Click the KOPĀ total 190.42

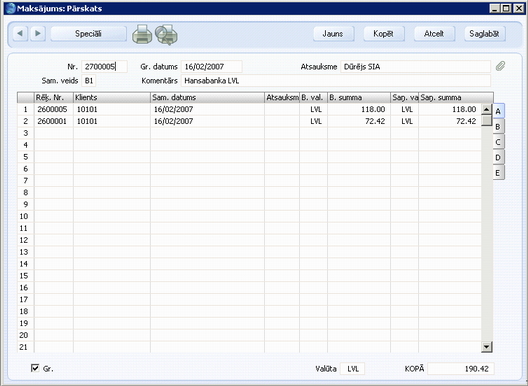461,369
